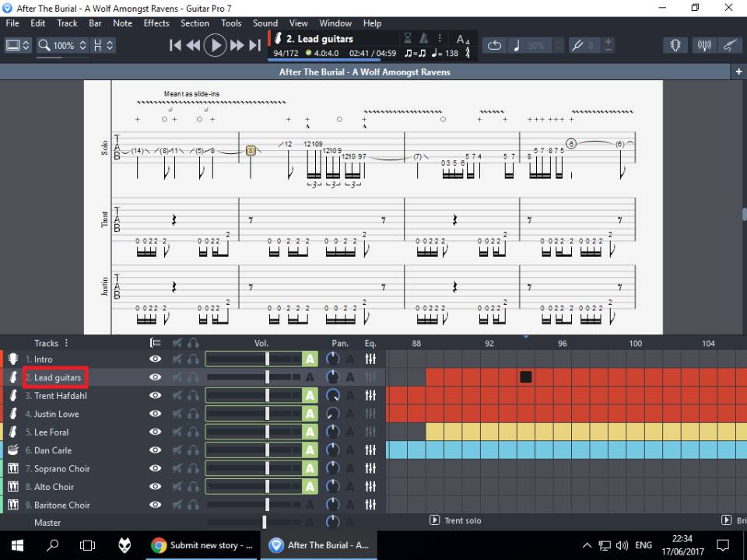Click the tempo 138 display
The height and width of the screenshot is (560, 747).
[x=445, y=54]
